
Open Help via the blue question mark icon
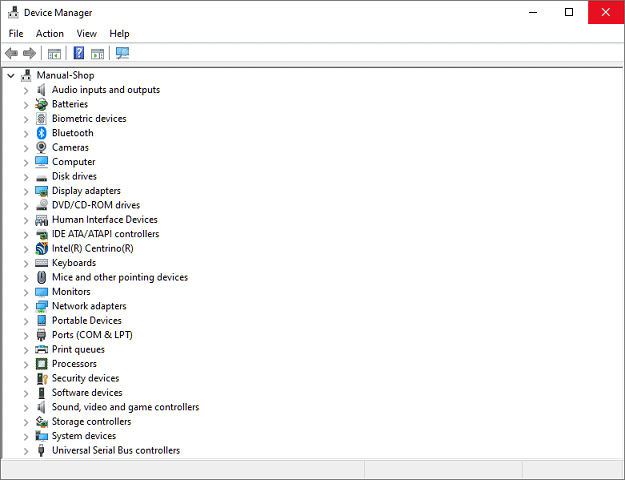pos(78,53)
